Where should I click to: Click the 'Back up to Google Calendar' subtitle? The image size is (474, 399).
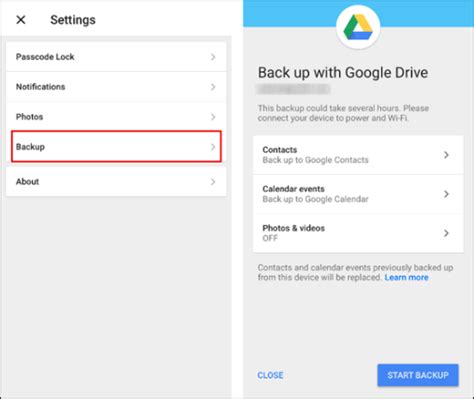pos(315,199)
